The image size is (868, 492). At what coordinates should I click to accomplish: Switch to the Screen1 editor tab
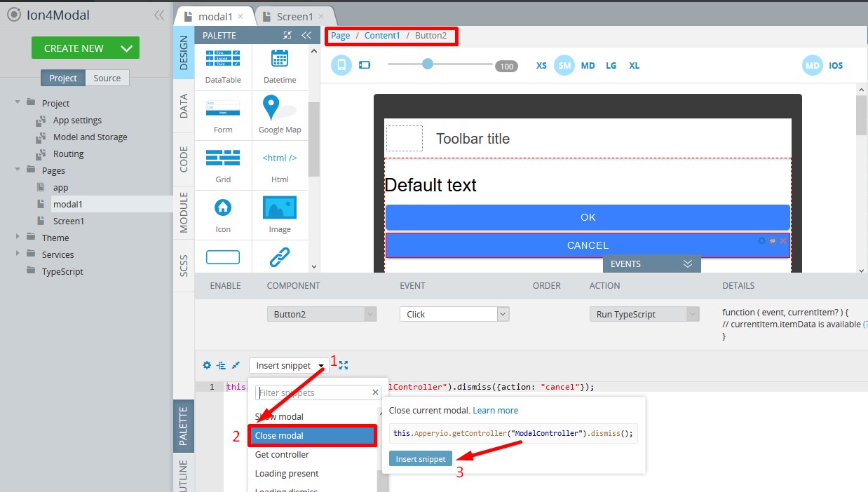pos(293,16)
